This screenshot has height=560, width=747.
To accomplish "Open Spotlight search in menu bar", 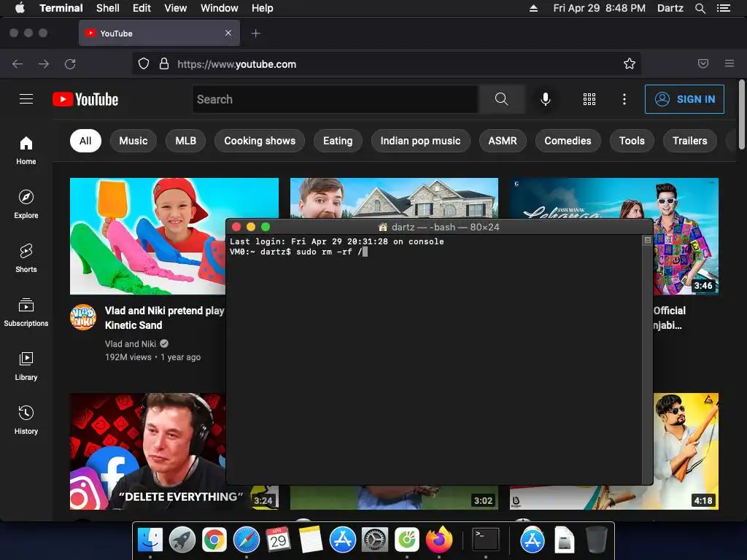I will tap(700, 8).
